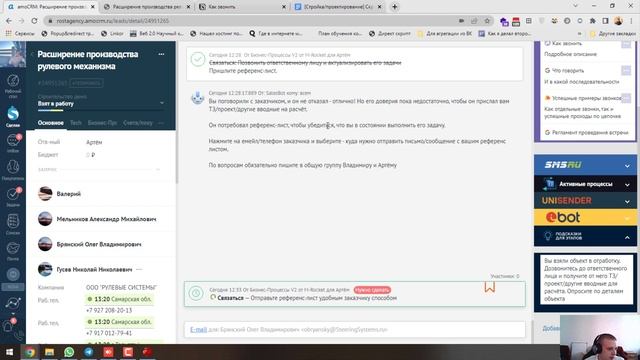The image size is (640, 360).
Task: Collapse the Подсказки для этапов widget
Action: (585, 236)
